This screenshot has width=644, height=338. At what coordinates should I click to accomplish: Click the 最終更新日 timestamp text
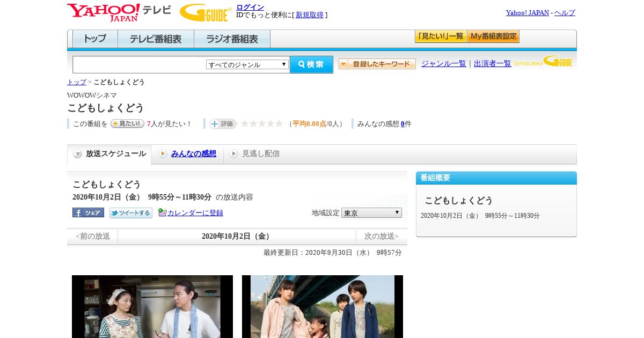click(333, 253)
